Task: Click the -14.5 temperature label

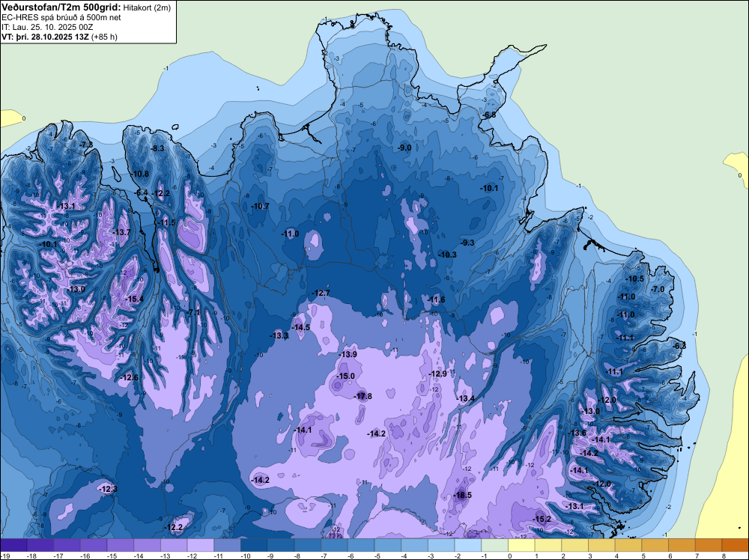Action: click(301, 327)
